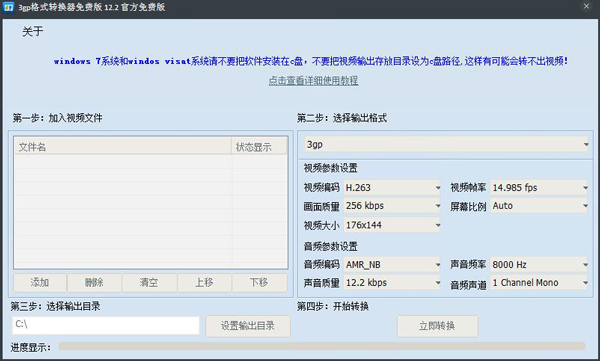Image resolution: width=600 pixels, height=361 pixels.
Task: Click the 状态显示 column header
Action: 259,147
